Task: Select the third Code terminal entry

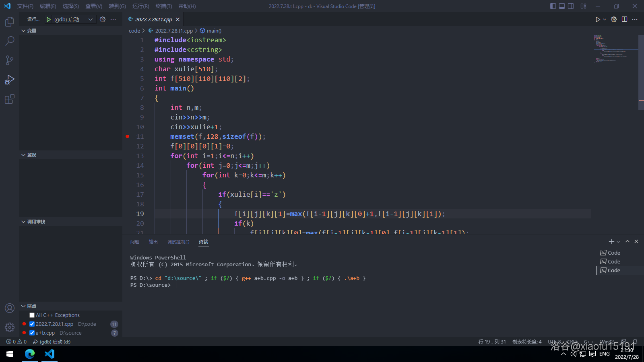Action: tap(620, 270)
